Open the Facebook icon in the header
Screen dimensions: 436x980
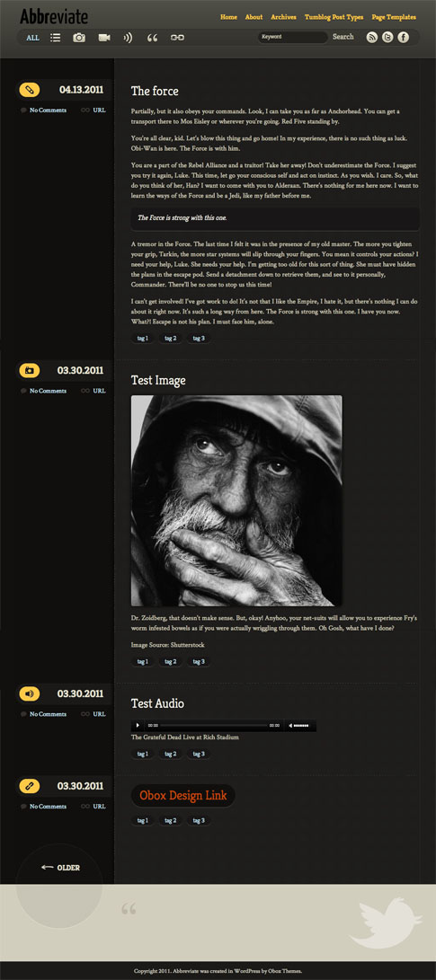pyautogui.click(x=403, y=38)
